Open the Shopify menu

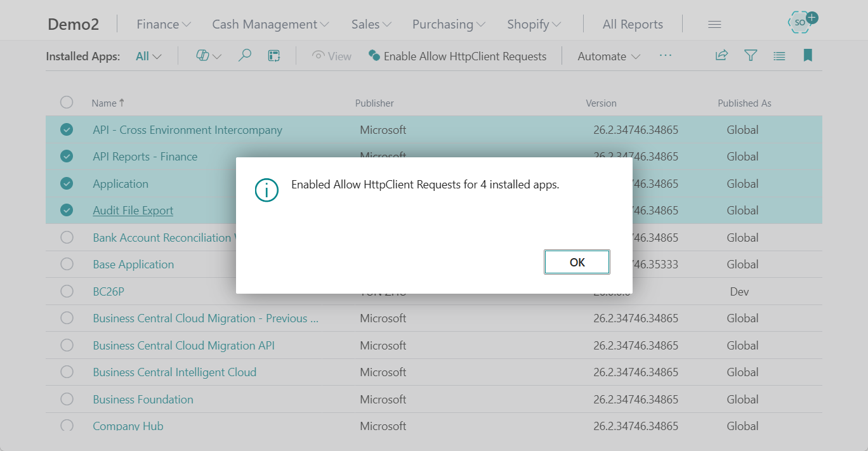coord(529,23)
